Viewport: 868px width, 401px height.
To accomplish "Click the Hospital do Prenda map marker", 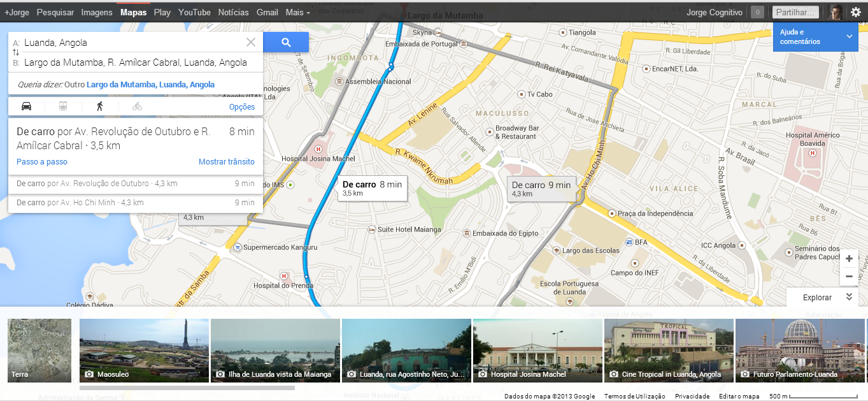I will tap(284, 276).
